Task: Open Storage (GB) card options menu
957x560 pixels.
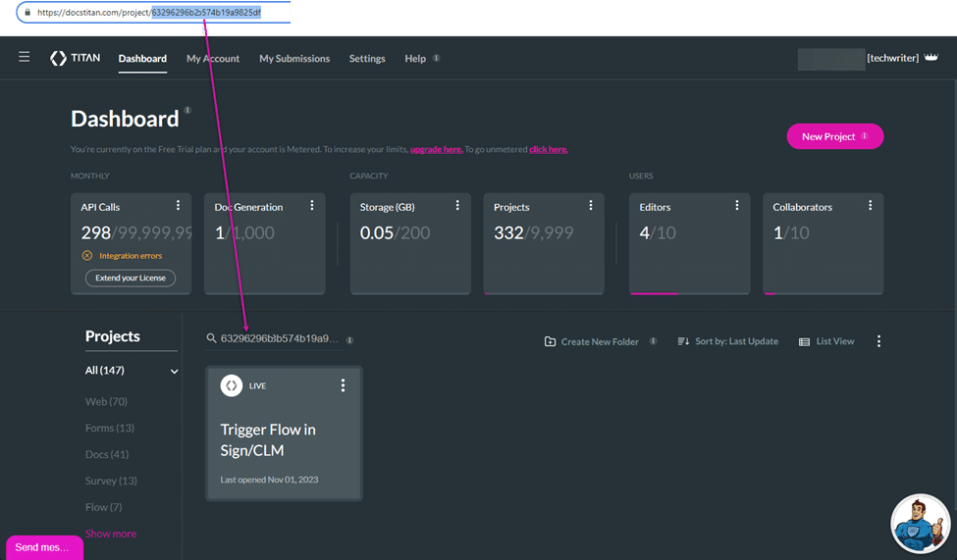Action: point(457,206)
